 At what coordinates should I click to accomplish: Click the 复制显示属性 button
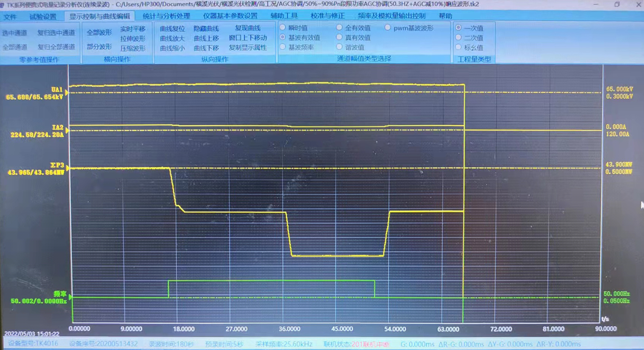click(x=248, y=48)
